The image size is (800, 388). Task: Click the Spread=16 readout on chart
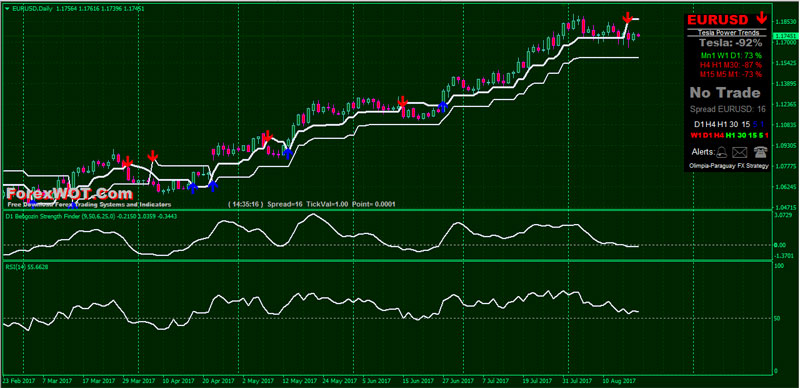point(285,204)
